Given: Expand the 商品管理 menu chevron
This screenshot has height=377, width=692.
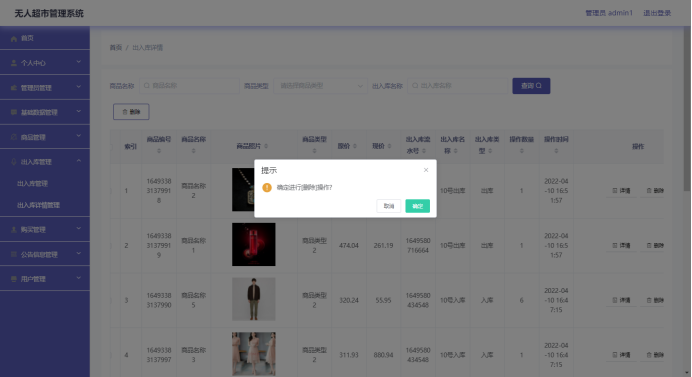Looking at the screenshot, I should pyautogui.click(x=79, y=136).
